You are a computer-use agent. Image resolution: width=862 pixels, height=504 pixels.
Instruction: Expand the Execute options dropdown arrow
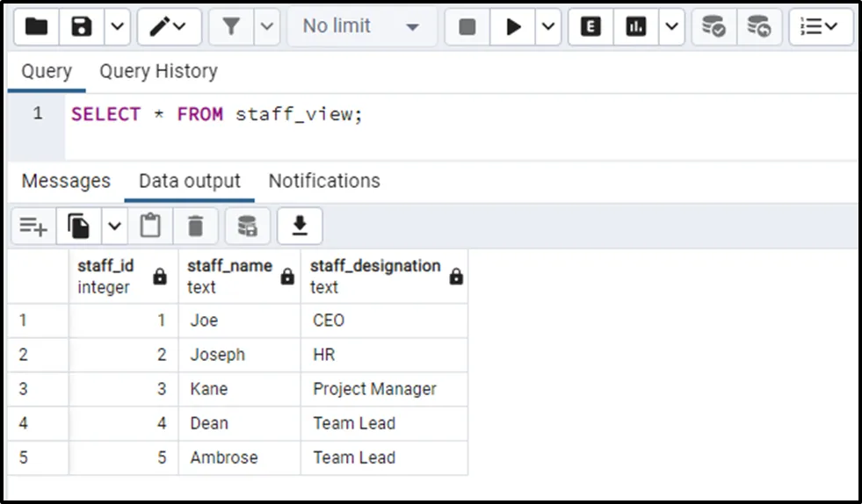pyautogui.click(x=548, y=27)
